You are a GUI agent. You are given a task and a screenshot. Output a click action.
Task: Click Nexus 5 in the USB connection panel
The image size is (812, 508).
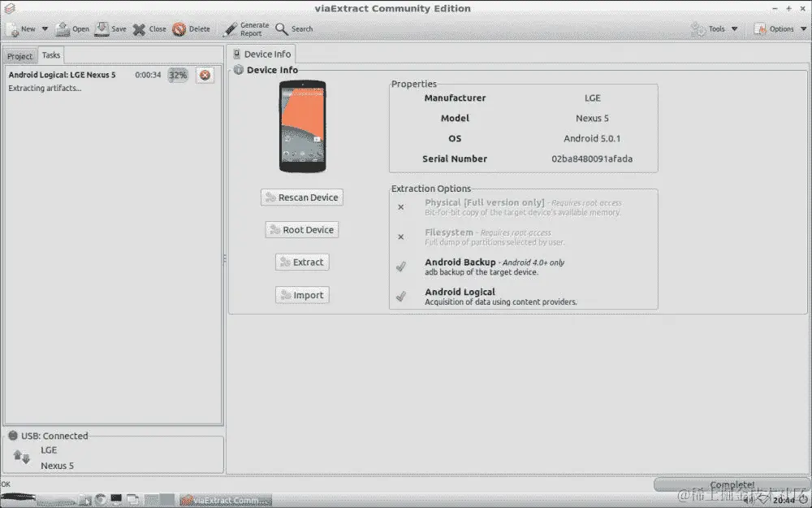tap(57, 466)
